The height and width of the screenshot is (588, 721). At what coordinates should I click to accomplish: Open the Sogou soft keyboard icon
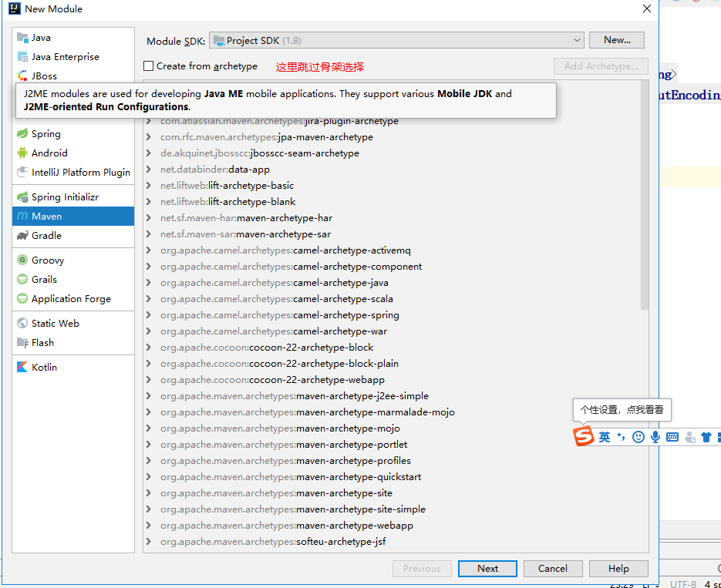pyautogui.click(x=672, y=437)
